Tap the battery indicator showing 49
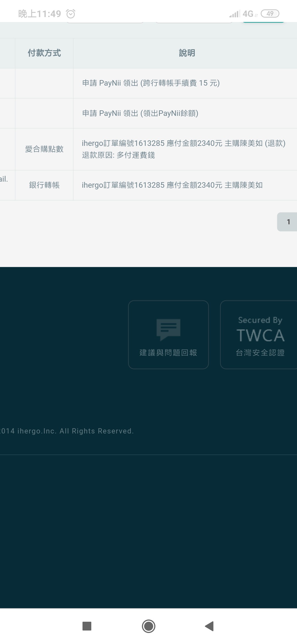Screen dimensions: 297x644 point(270,13)
